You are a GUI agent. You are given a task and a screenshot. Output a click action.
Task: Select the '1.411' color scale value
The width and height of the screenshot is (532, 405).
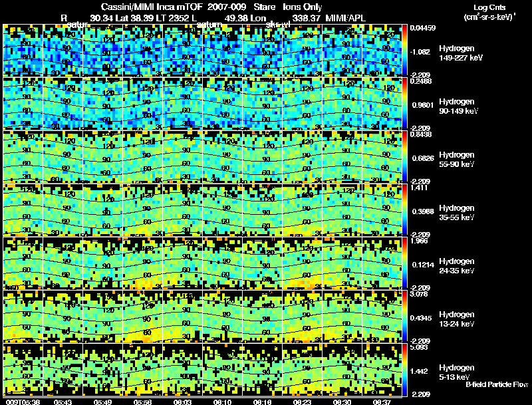click(x=419, y=188)
